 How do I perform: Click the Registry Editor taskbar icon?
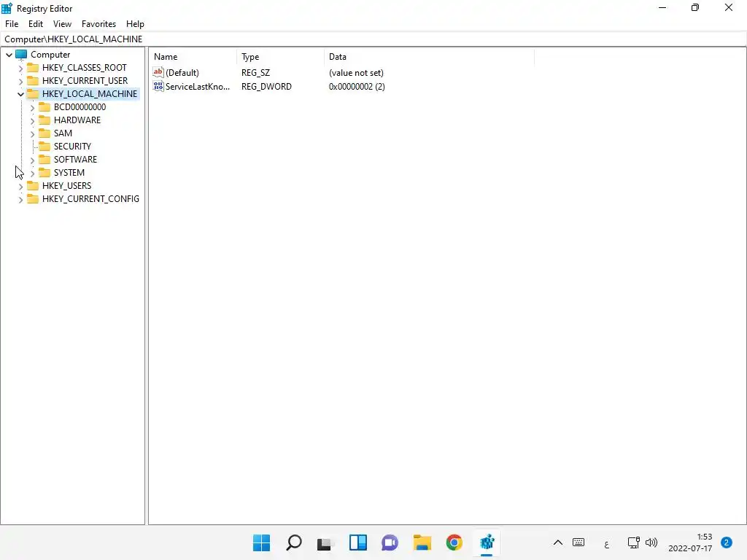(x=487, y=542)
